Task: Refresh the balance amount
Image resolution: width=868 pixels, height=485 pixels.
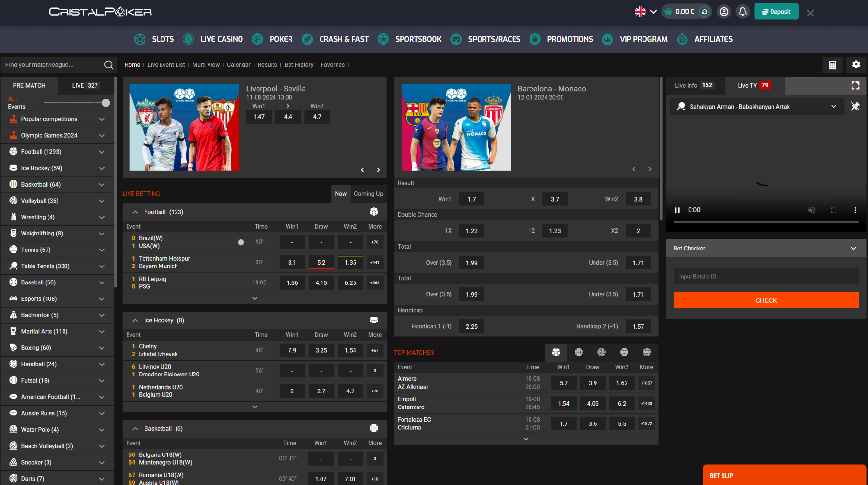Action: tap(705, 12)
